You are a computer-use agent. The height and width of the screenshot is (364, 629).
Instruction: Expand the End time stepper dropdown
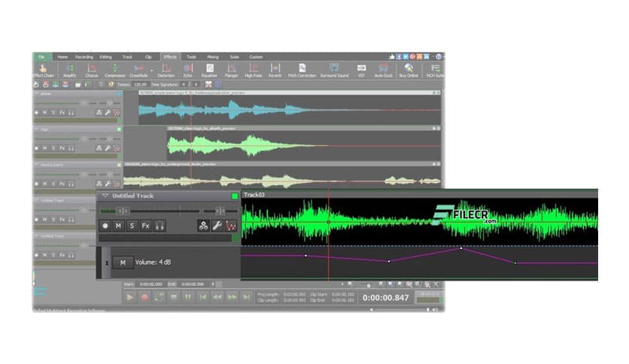pyautogui.click(x=212, y=284)
